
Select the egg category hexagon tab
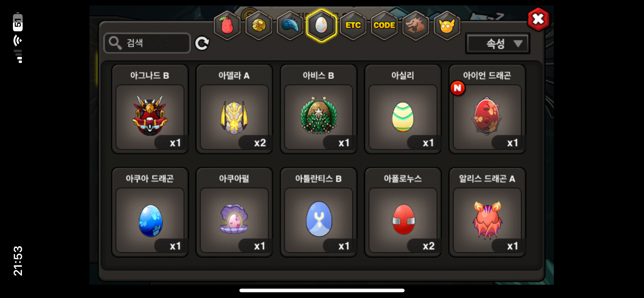click(x=322, y=25)
